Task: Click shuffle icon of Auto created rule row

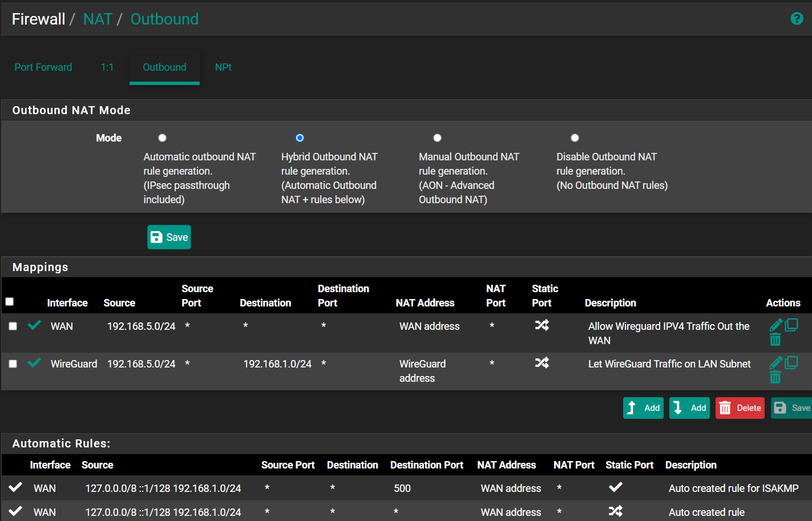Action: (x=615, y=511)
